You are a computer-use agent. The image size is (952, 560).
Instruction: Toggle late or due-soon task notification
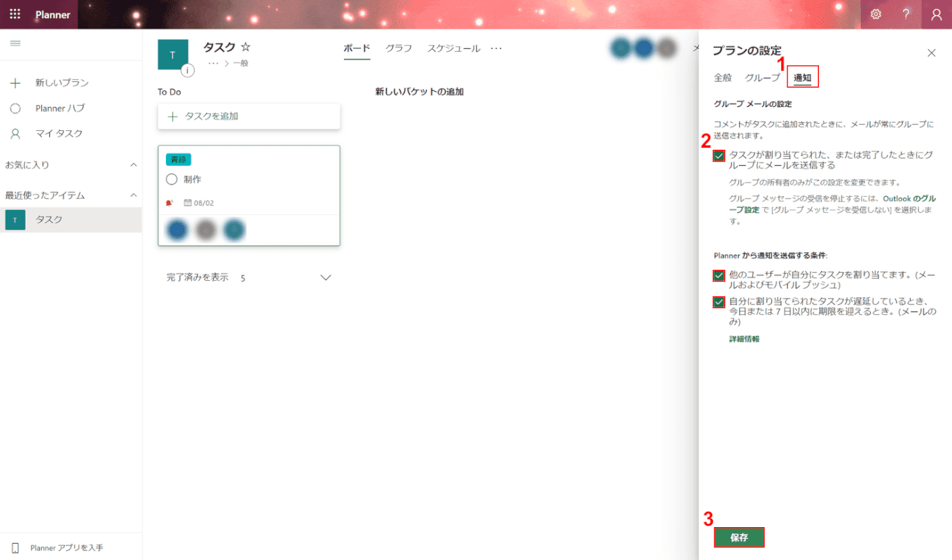click(719, 302)
